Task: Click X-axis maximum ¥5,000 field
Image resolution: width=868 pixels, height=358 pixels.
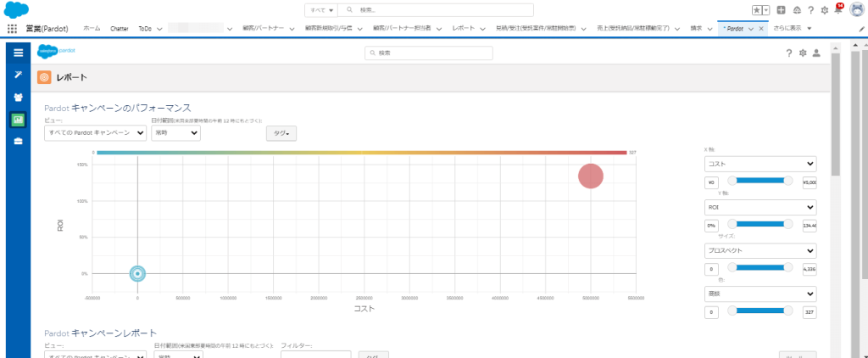Action: tap(810, 183)
